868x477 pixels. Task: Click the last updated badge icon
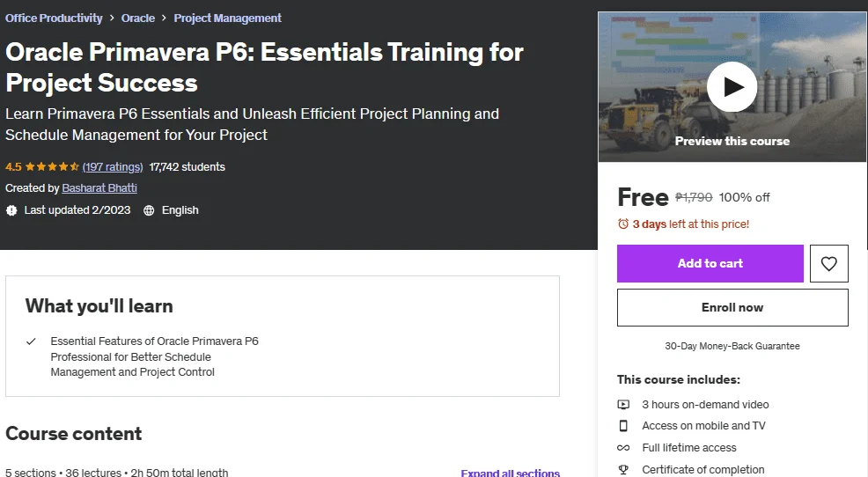11,210
